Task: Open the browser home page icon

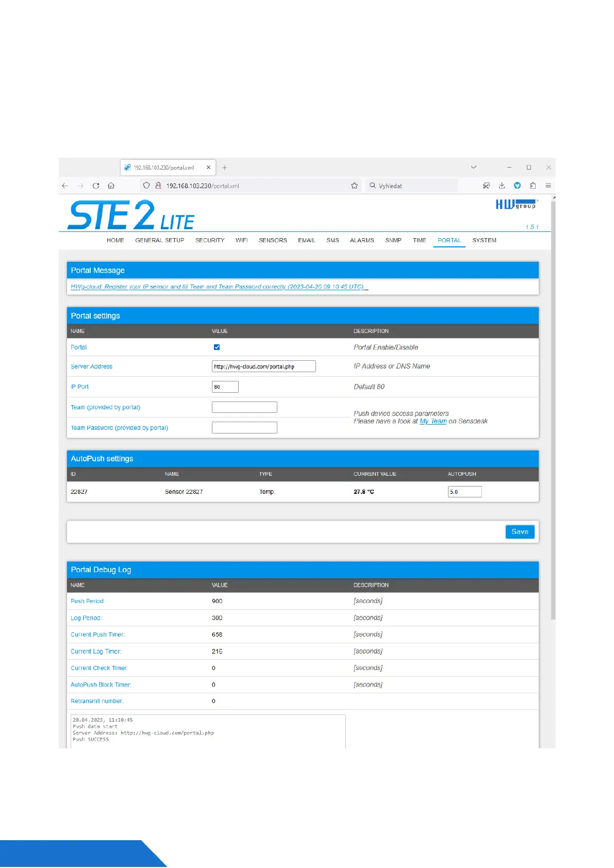Action: (x=111, y=186)
